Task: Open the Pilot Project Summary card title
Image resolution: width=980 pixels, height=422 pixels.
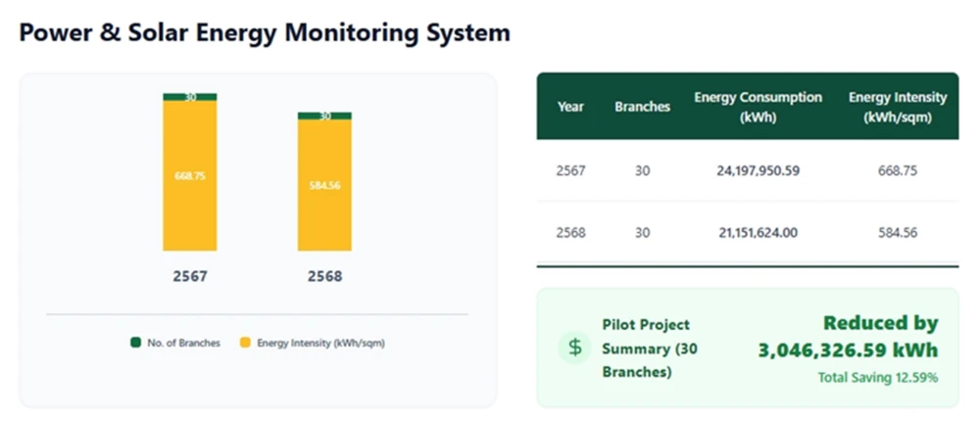Action: pyautogui.click(x=647, y=348)
